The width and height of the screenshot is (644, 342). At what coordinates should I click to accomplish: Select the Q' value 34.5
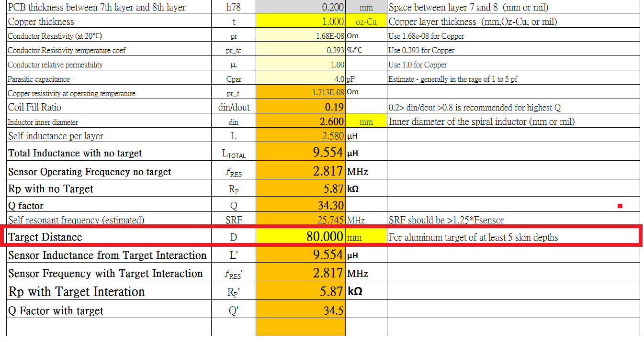(x=301, y=310)
